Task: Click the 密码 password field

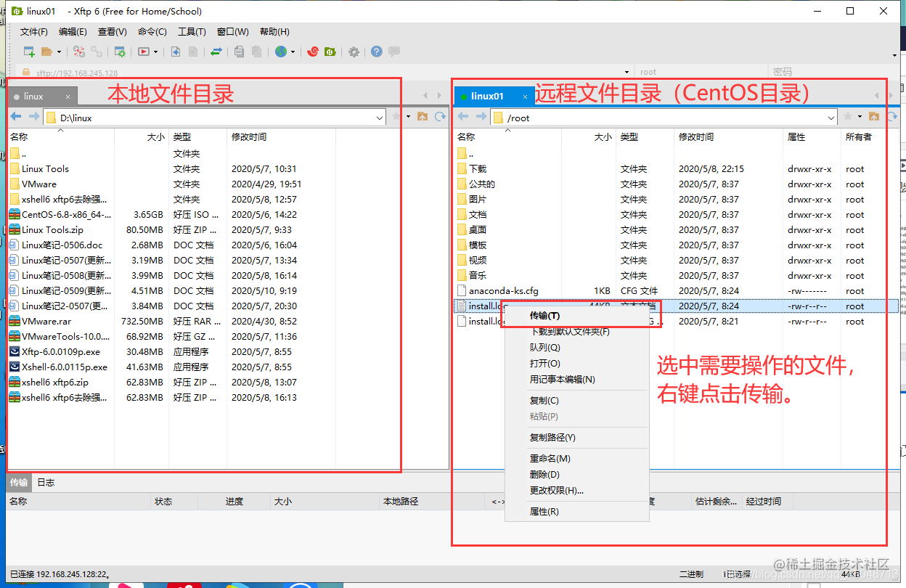Action: click(x=833, y=72)
